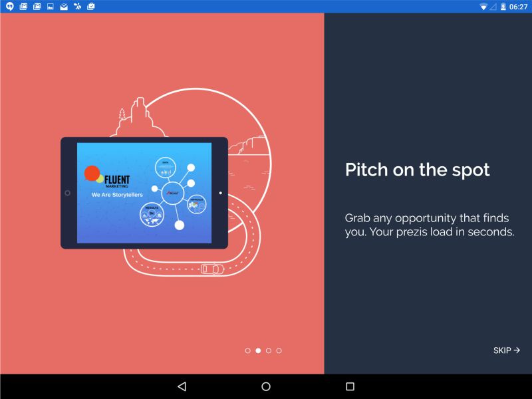Image resolution: width=532 pixels, height=399 pixels.
Task: Tap the 06:27 clock
Action: click(x=518, y=7)
